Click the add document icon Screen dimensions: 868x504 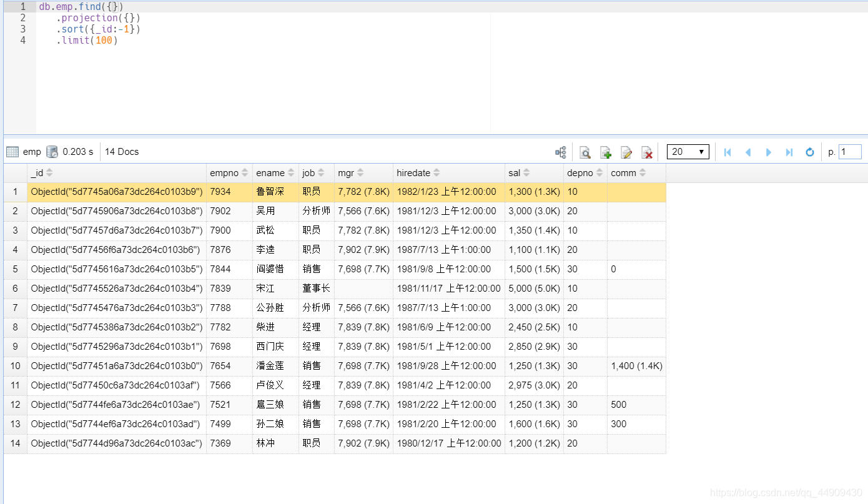[x=606, y=152]
